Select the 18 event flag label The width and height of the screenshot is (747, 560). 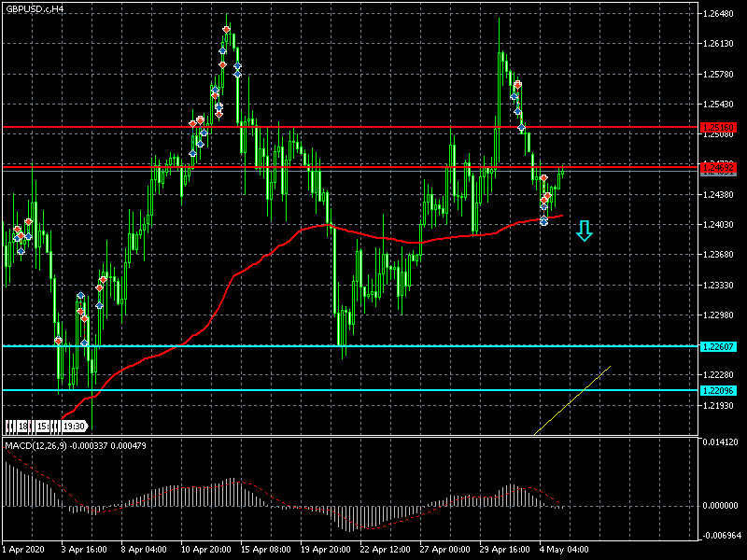tap(22, 427)
